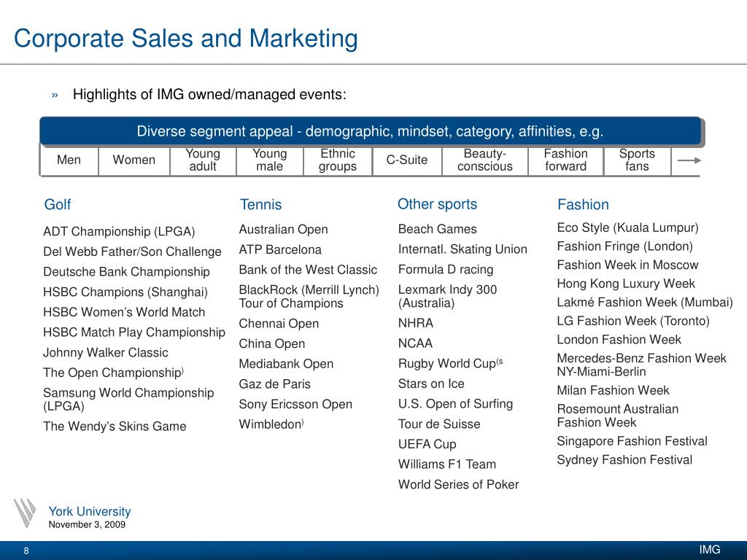Click Mercedes-Benz Fashion Week NY-Miami-Berlin entry
Screen dimensions: 747x560
tap(642, 365)
